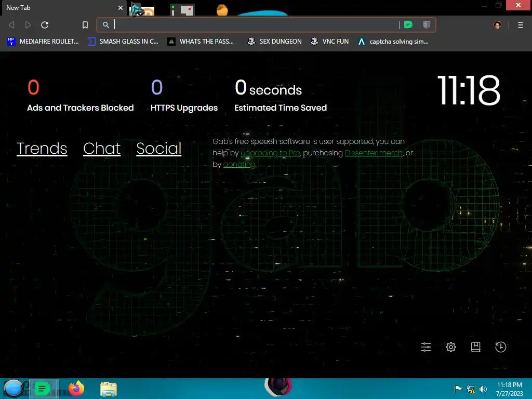Image resolution: width=532 pixels, height=399 pixels.
Task: Go forward with the forward arrow
Action: click(28, 25)
